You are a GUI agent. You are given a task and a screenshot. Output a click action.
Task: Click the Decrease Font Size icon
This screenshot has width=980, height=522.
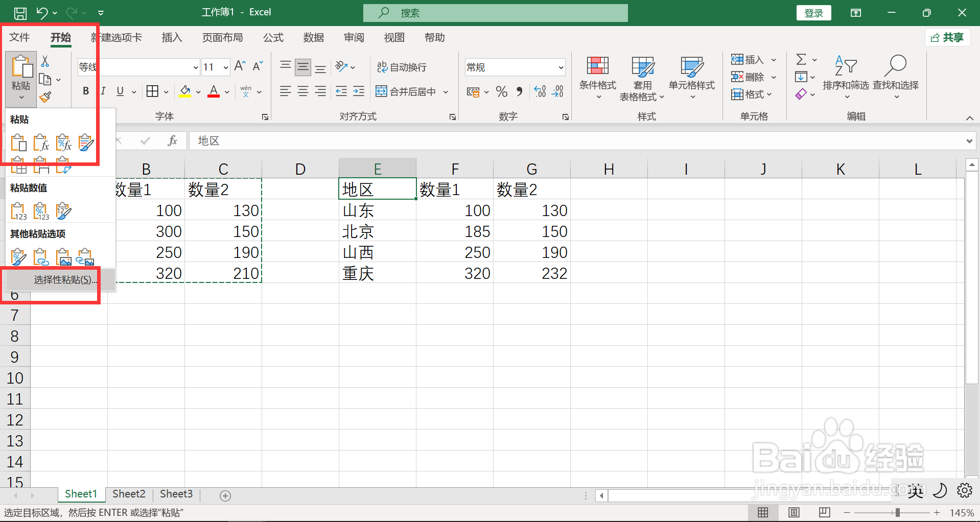(258, 66)
